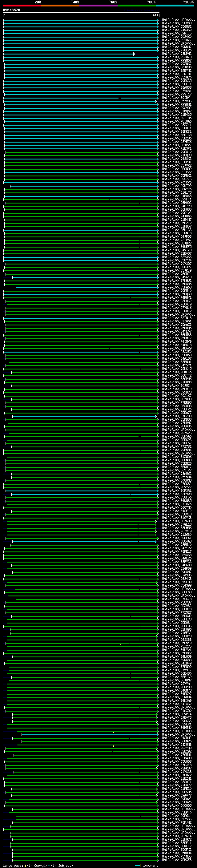197x868 pixels.
Task: Select the UniRef100_C5YVD6 label
Action: pos(177,101)
